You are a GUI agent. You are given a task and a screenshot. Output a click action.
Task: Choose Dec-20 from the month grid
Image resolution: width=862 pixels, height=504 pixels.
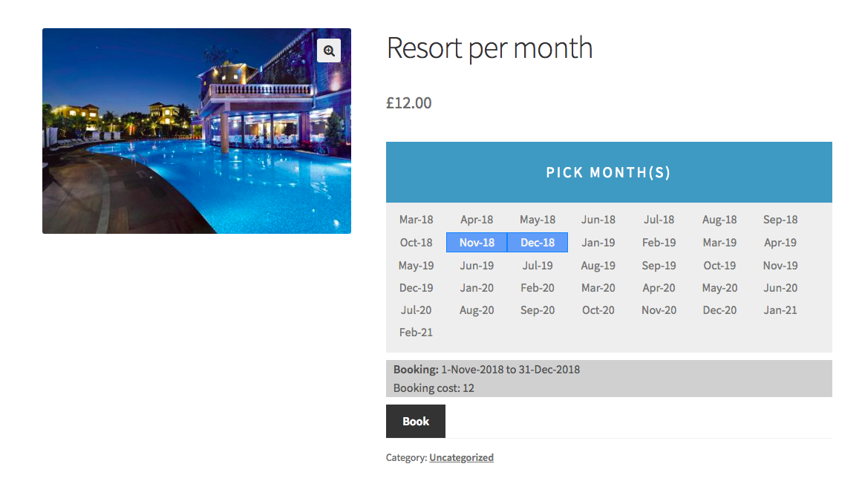point(719,310)
